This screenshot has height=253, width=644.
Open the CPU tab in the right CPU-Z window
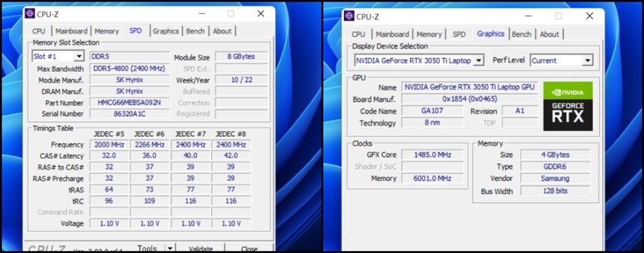(x=358, y=34)
